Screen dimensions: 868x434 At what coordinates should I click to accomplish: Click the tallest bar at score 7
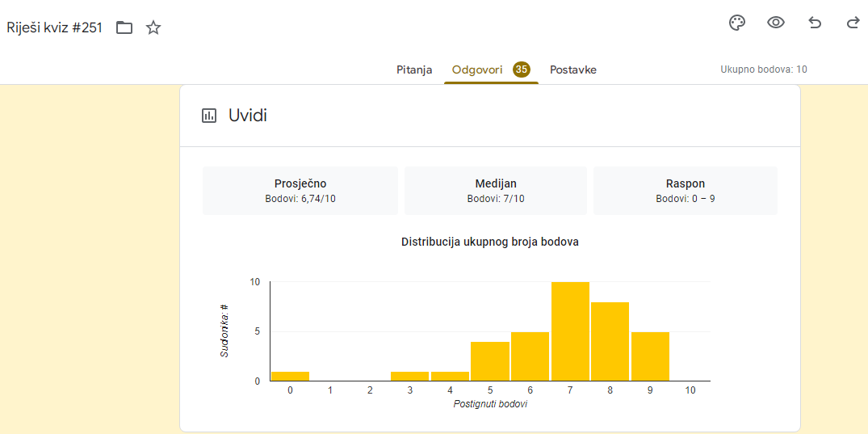point(570,331)
